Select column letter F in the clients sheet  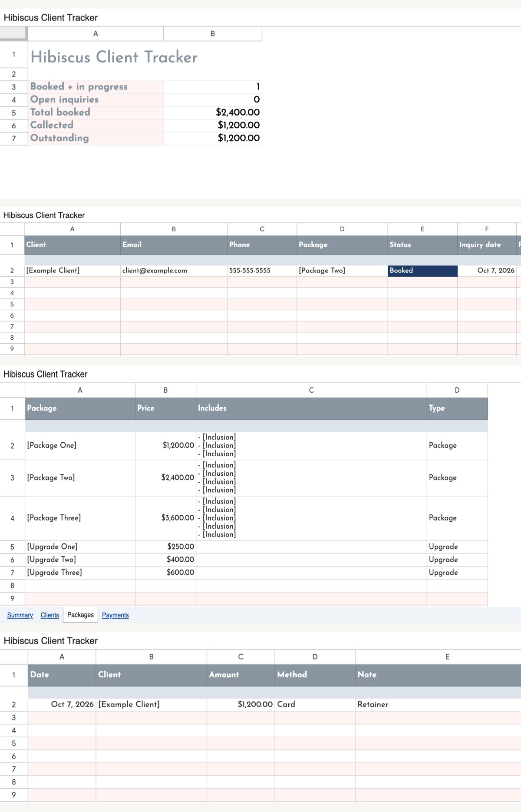coord(487,229)
